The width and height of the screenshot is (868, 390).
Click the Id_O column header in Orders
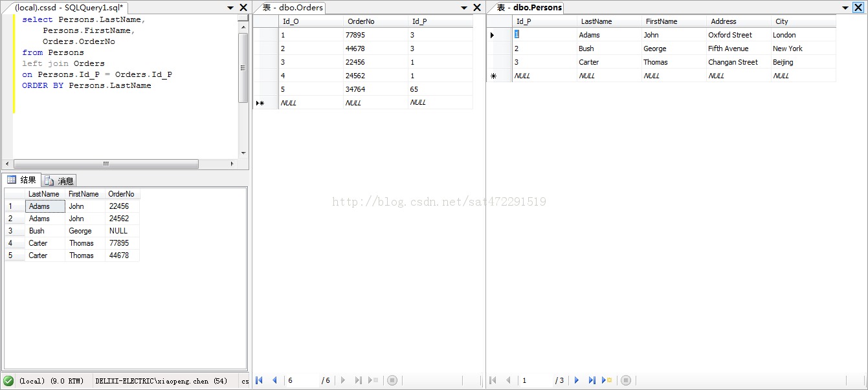(311, 21)
